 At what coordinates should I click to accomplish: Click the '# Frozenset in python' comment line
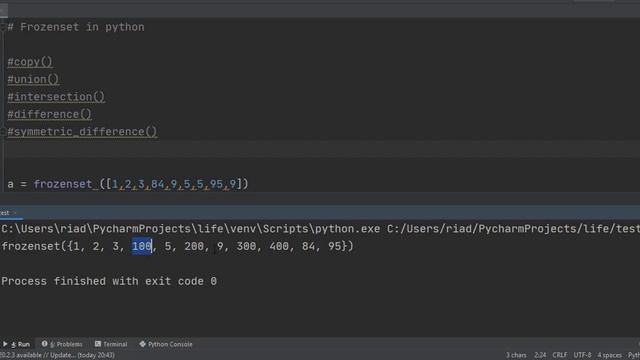(x=76, y=27)
